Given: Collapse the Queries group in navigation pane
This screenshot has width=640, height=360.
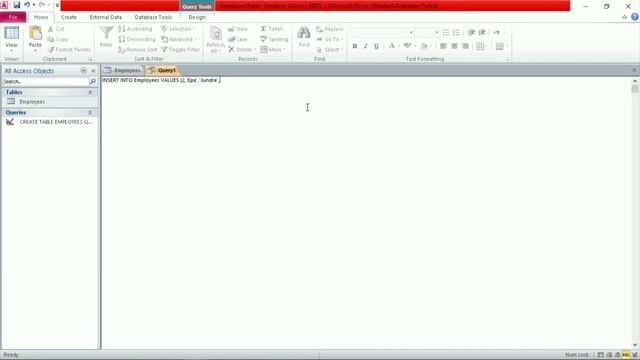Looking at the screenshot, I should point(90,112).
